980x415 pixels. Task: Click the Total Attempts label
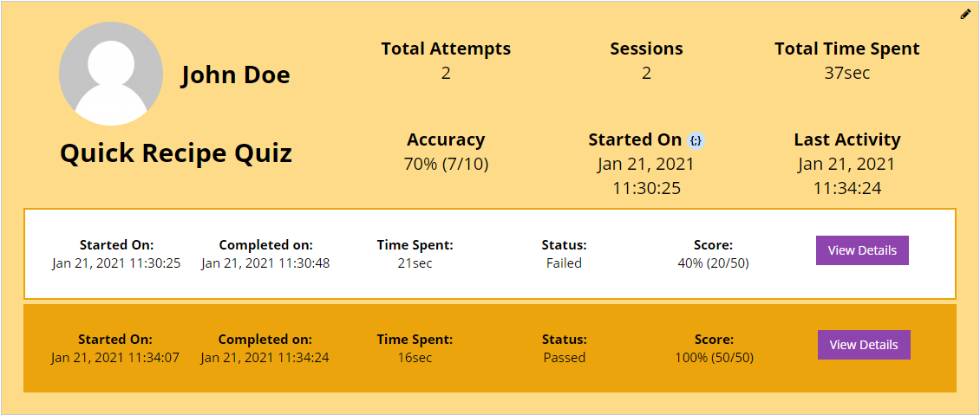click(446, 48)
